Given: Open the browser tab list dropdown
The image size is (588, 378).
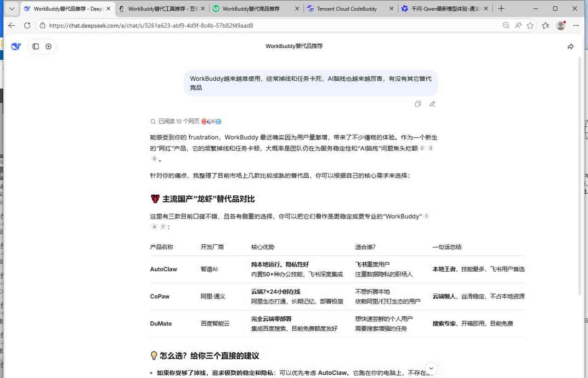Looking at the screenshot, I should coord(12,9).
